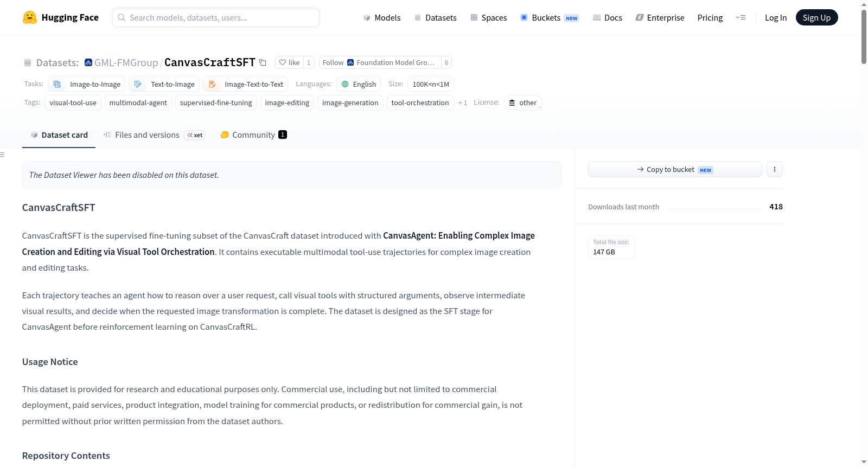
Task: Copy the dataset name with the copy icon
Action: point(263,62)
